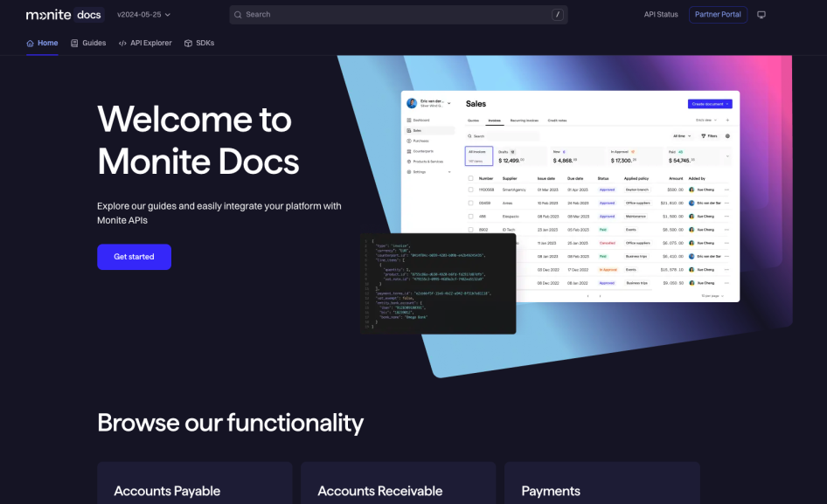Open the API Status link
This screenshot has width=827, height=504.
tap(661, 15)
